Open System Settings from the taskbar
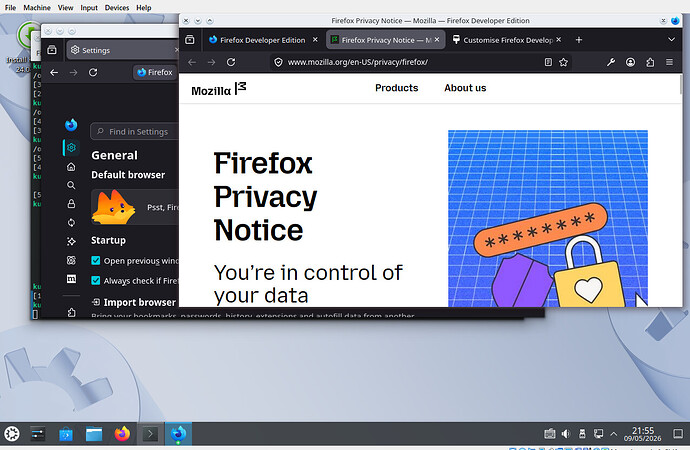 tap(38, 434)
